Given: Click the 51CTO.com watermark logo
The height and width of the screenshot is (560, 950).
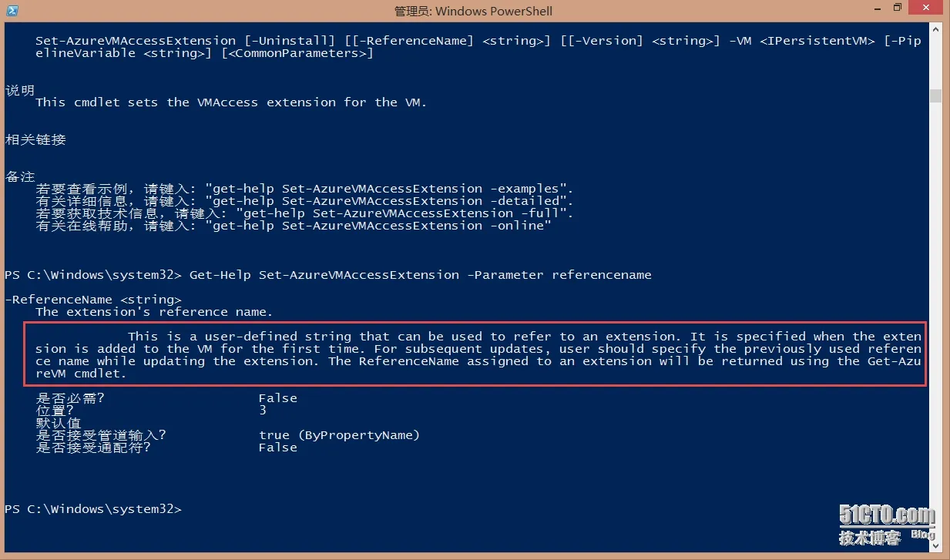Looking at the screenshot, I should pos(887,524).
